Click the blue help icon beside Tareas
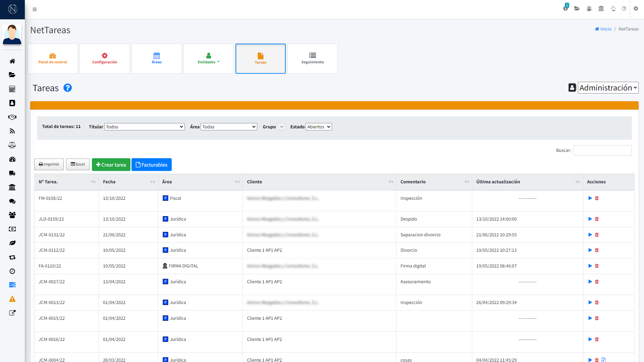 [x=67, y=88]
